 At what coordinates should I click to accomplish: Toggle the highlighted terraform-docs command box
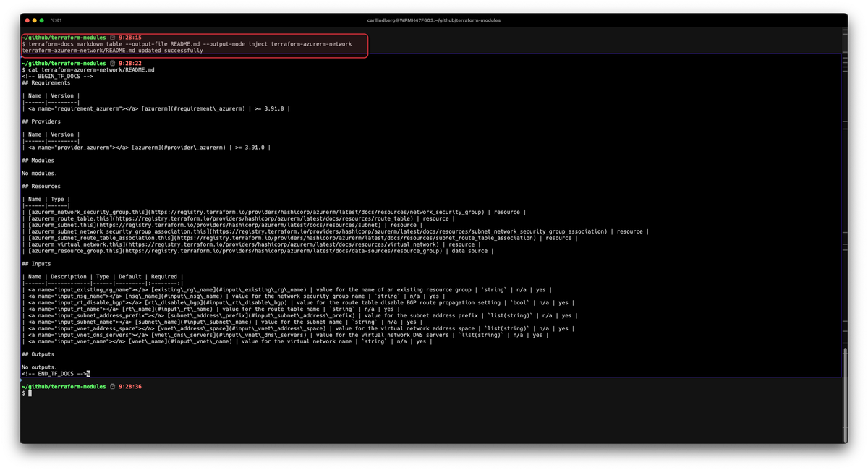click(193, 44)
